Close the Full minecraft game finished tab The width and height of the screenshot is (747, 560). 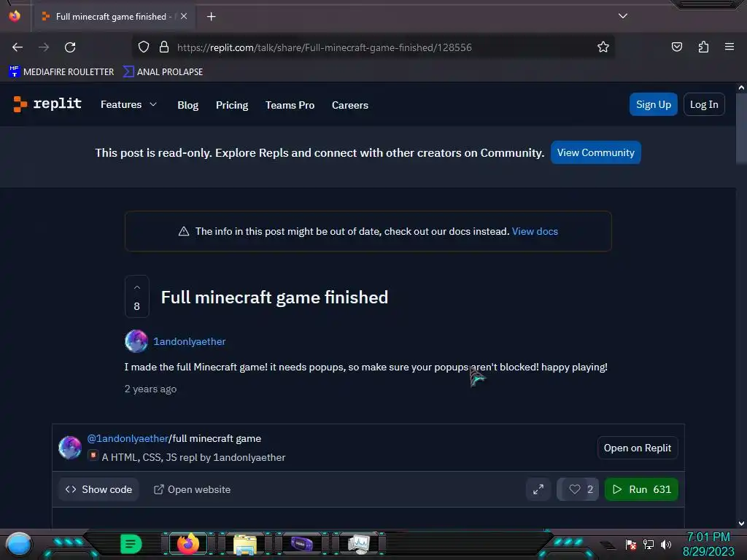(184, 16)
